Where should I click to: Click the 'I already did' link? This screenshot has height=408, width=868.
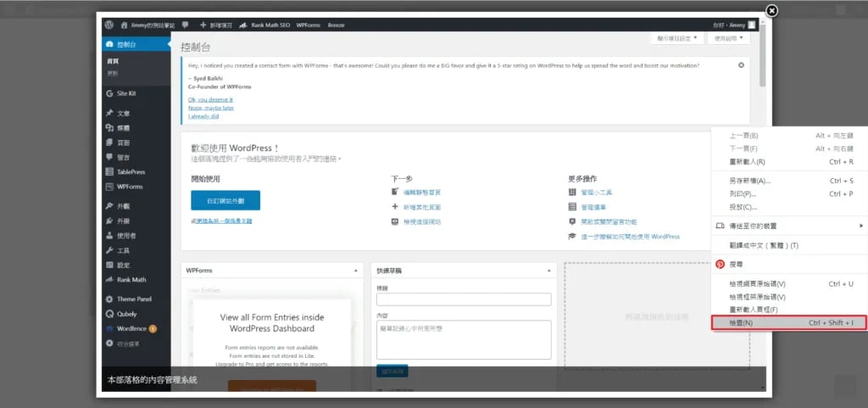pos(203,116)
